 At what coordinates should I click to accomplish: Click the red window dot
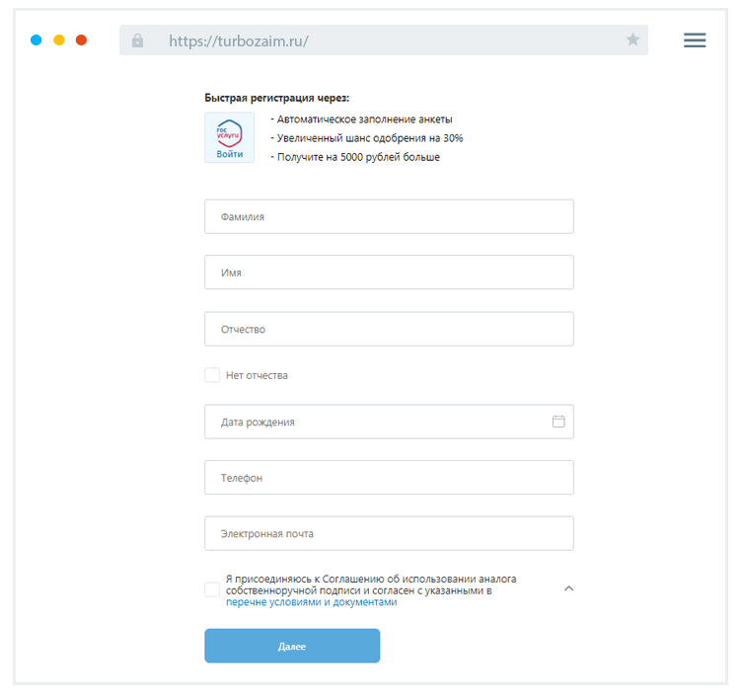82,40
